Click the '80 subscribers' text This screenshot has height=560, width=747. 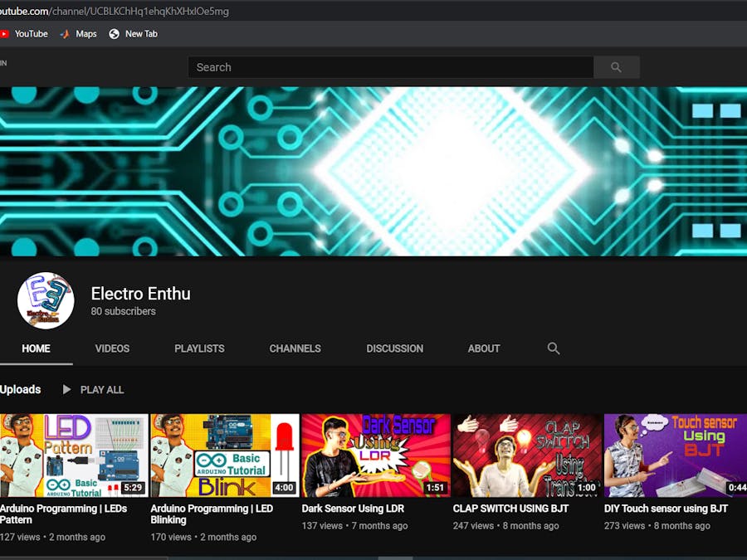[124, 311]
